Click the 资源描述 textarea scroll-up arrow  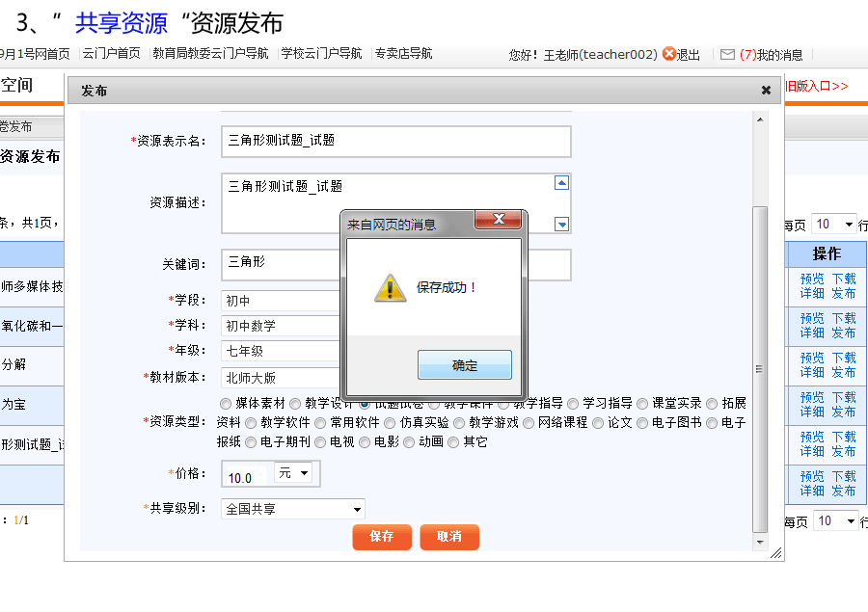click(562, 183)
